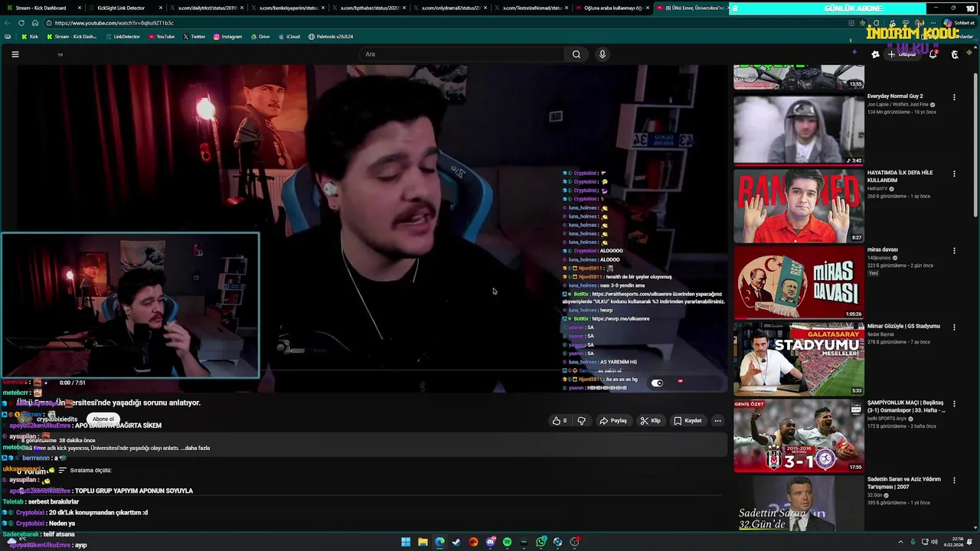Open the 'Instagram' bookmark
Viewport: 980px width, 551px height.
tap(228, 37)
